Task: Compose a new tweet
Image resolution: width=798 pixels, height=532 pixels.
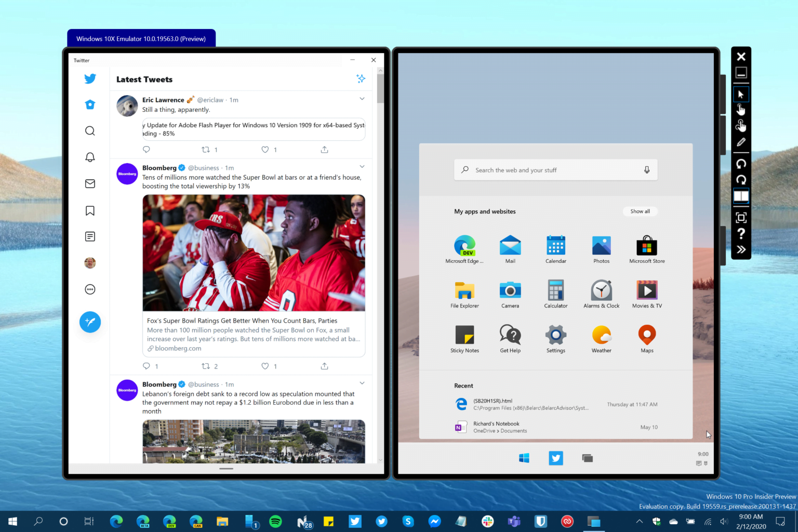Action: point(90,322)
